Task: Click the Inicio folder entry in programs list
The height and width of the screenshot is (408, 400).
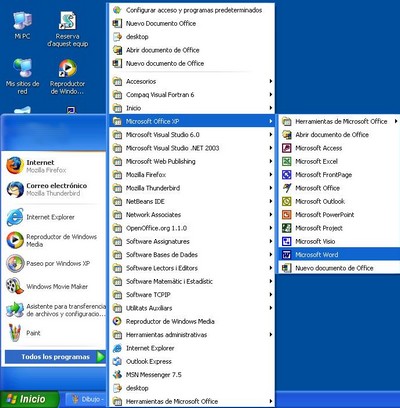Action: [192, 108]
